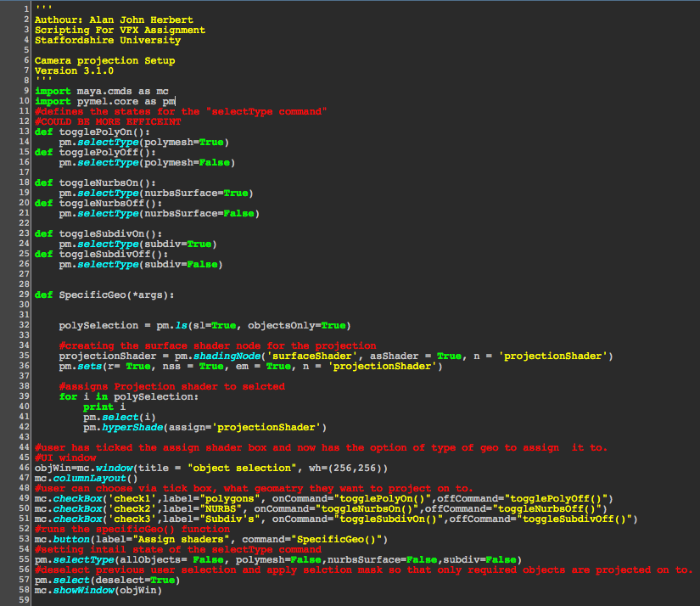Click the "mc.columnLayout()" line
The width and height of the screenshot is (700, 606).
click(87, 479)
